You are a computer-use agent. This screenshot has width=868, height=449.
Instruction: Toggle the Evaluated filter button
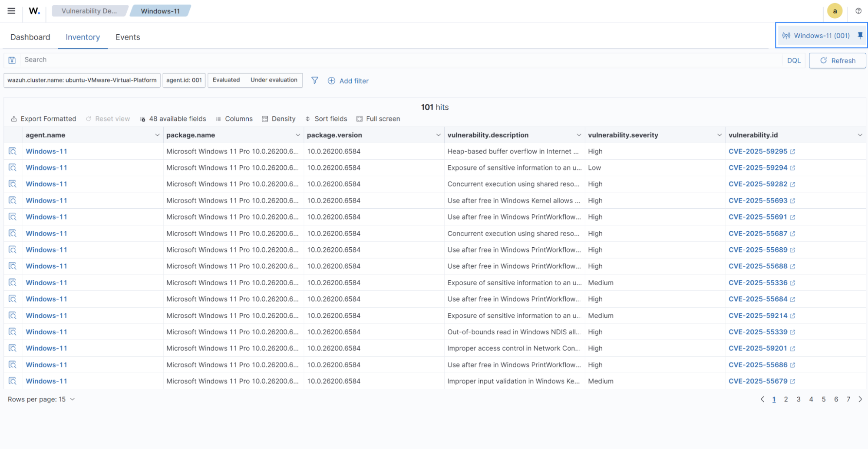point(226,80)
